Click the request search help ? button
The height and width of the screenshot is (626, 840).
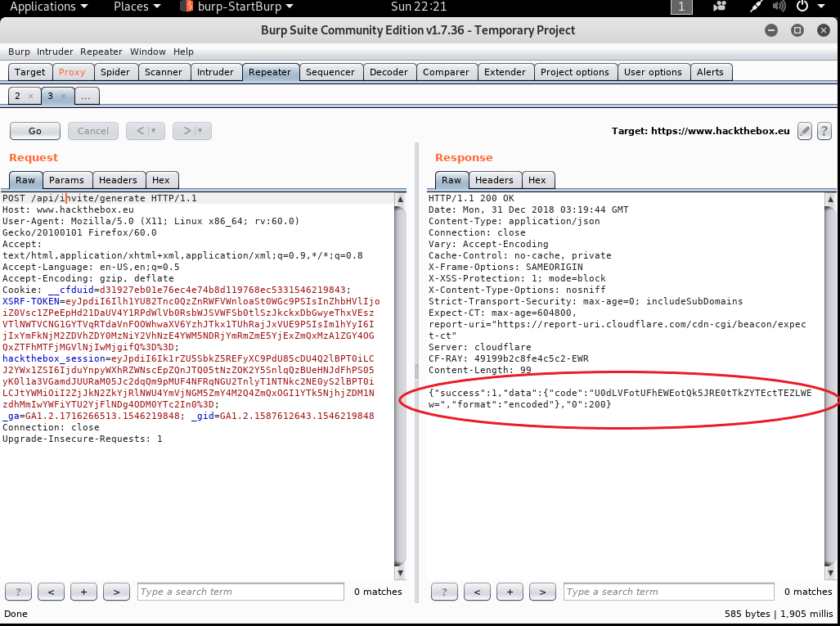click(18, 592)
